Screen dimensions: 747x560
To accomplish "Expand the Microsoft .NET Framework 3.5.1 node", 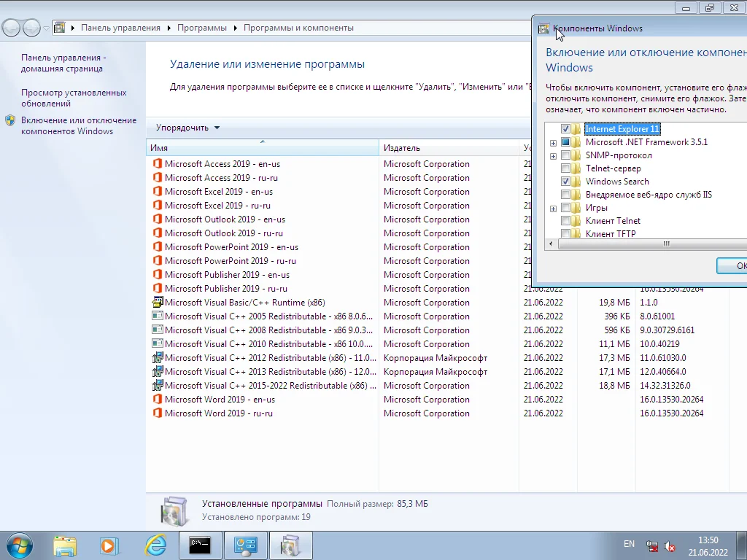I will (x=553, y=143).
